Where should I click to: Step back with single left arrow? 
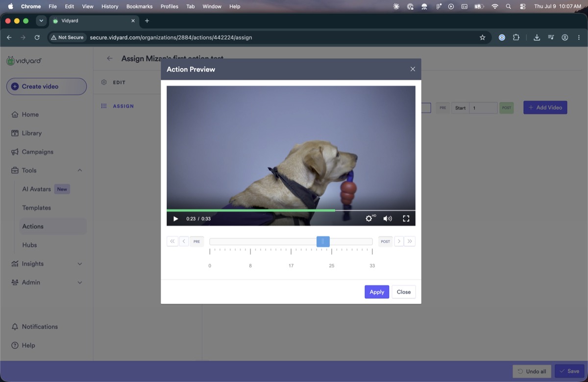coord(184,241)
